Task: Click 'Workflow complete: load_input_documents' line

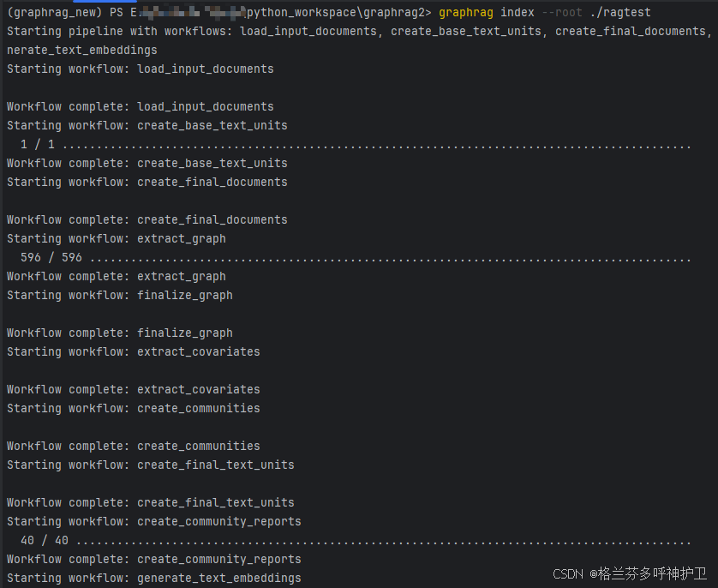Action: [141, 106]
